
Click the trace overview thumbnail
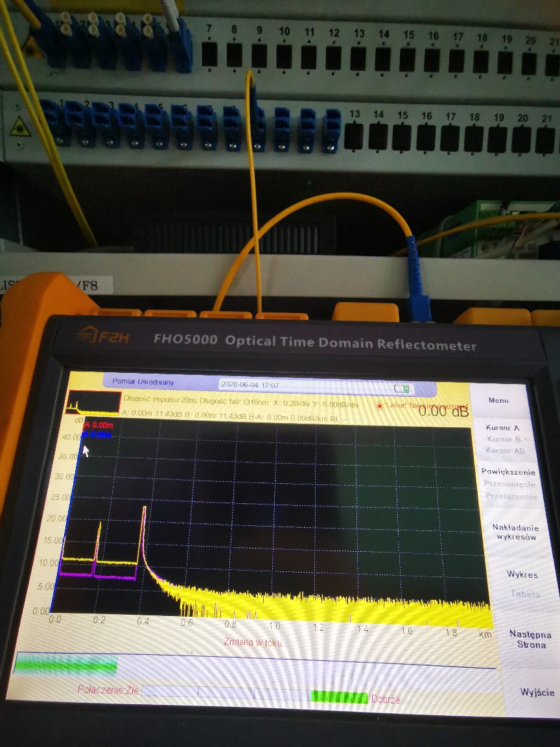pyautogui.click(x=94, y=403)
